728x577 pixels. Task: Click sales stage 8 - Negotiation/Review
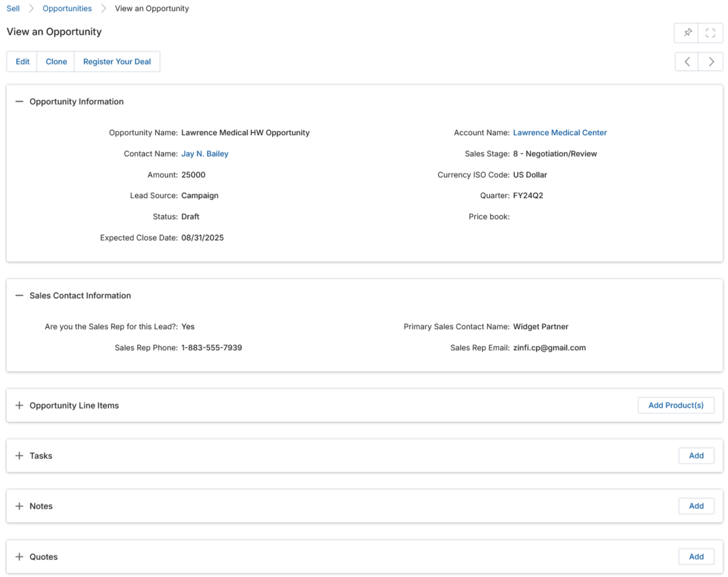click(555, 153)
